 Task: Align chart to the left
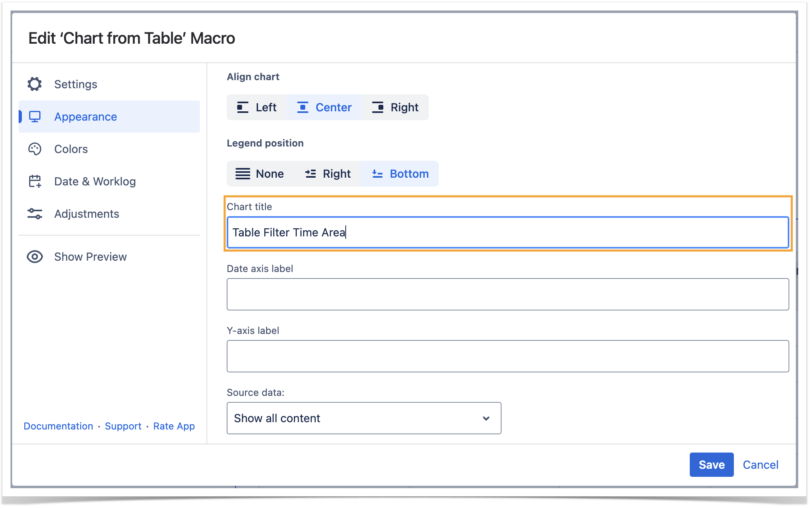click(x=257, y=107)
